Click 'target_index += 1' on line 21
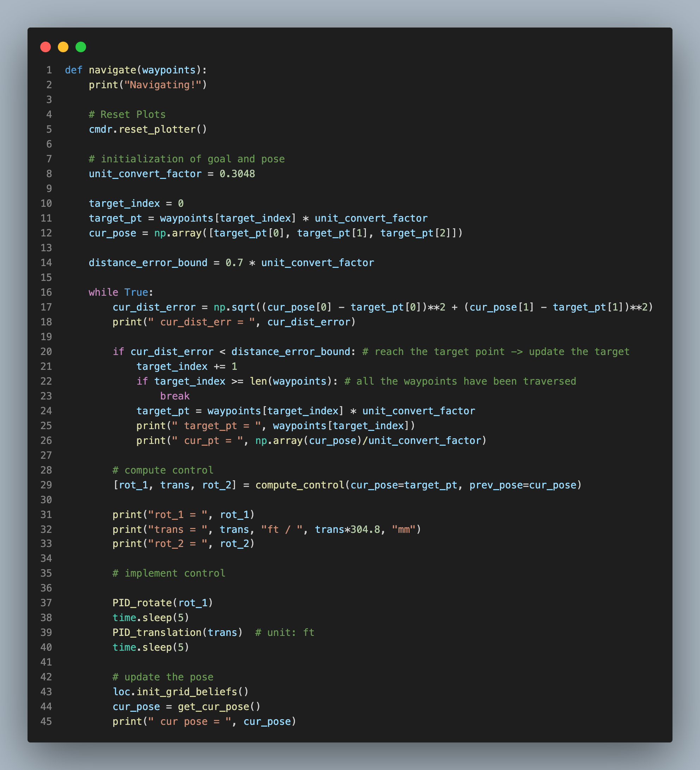The width and height of the screenshot is (700, 770). [187, 367]
